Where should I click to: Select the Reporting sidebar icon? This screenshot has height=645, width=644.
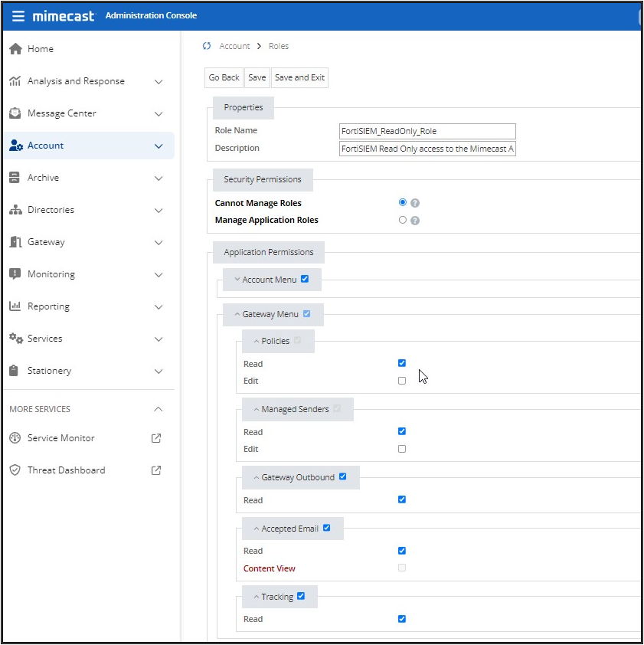point(17,306)
